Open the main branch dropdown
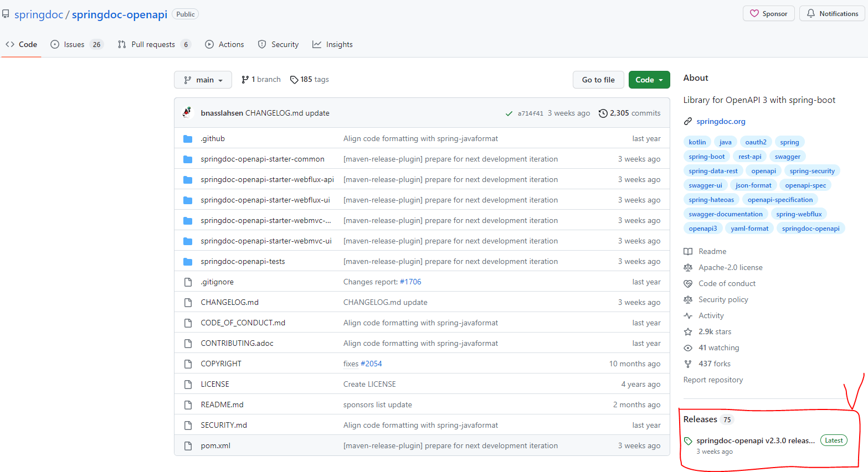 tap(203, 80)
